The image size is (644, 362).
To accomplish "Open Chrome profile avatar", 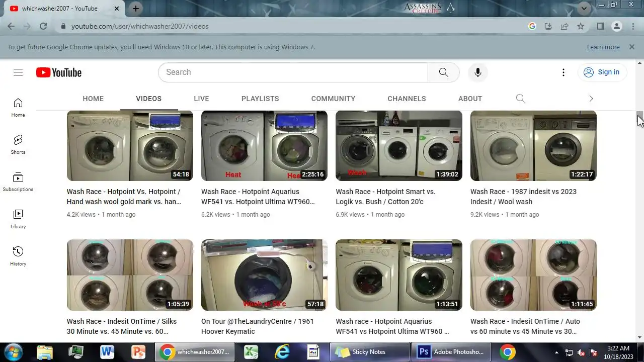I will (x=617, y=26).
